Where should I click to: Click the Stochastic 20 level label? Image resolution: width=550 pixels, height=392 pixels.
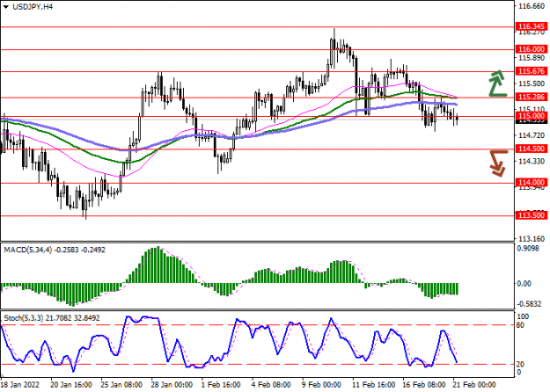tap(521, 365)
